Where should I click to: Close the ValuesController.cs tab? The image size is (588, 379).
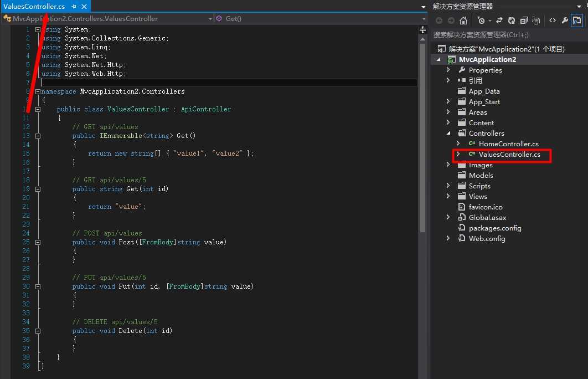click(84, 7)
